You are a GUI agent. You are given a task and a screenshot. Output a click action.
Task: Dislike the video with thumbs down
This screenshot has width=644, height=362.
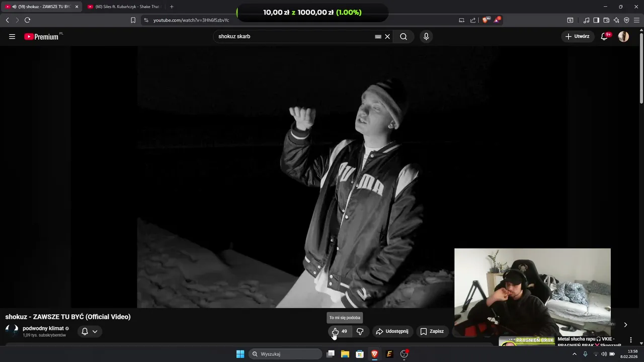[360, 331]
